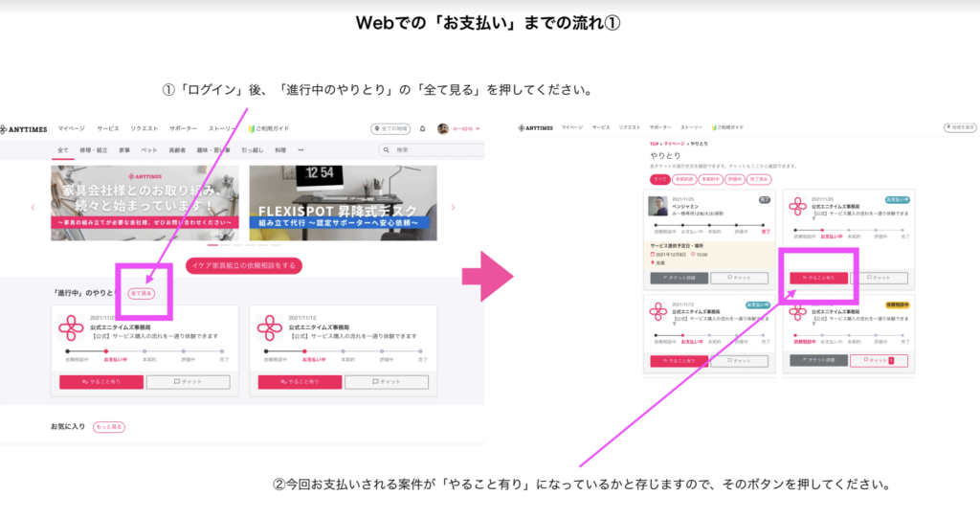Click the more categories ellipsis icon
980x519 pixels.
[x=301, y=150]
